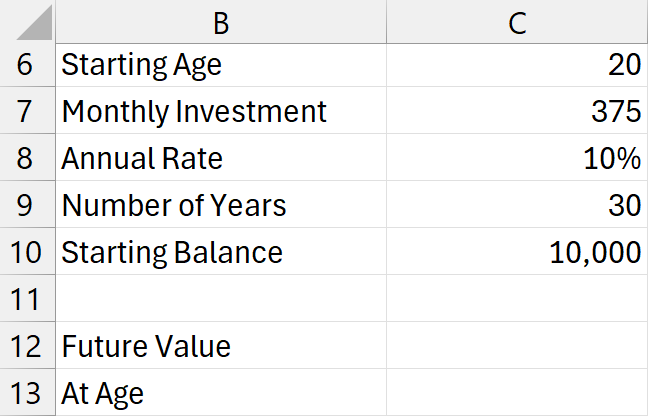Image resolution: width=648 pixels, height=416 pixels.
Task: Select row 6 header
Action: pos(26,66)
